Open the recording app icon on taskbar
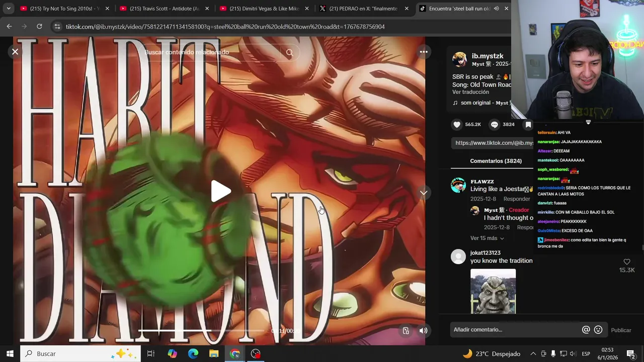 tap(256, 353)
